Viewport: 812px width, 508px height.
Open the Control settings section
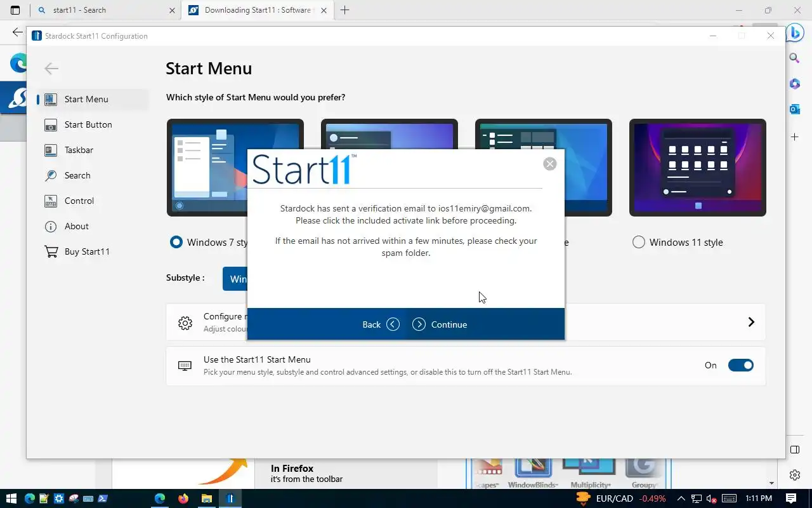[93, 201]
